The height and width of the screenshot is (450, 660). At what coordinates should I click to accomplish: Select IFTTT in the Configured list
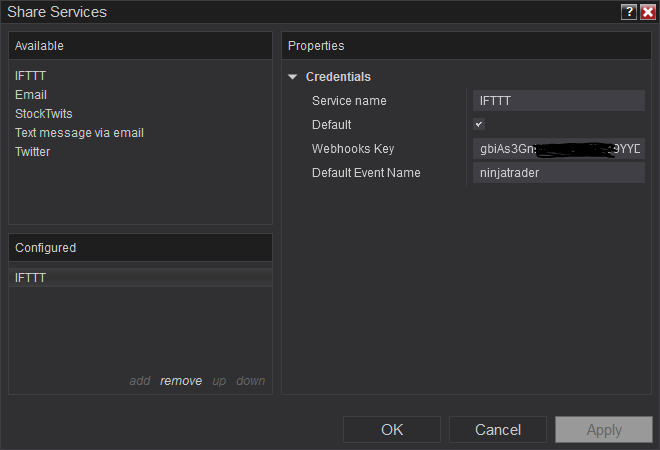(x=141, y=278)
